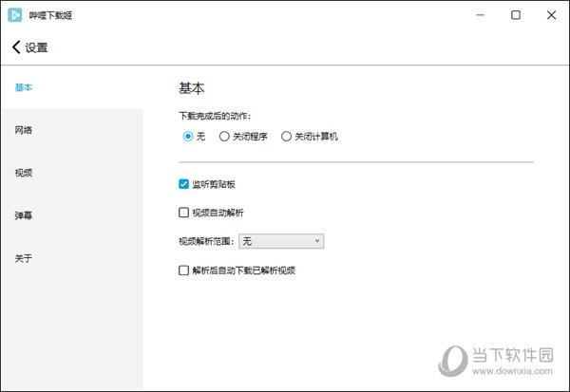The width and height of the screenshot is (570, 392).
Task: Enable 解析后自动下载已解析视频 checkbox
Action: coord(183,270)
